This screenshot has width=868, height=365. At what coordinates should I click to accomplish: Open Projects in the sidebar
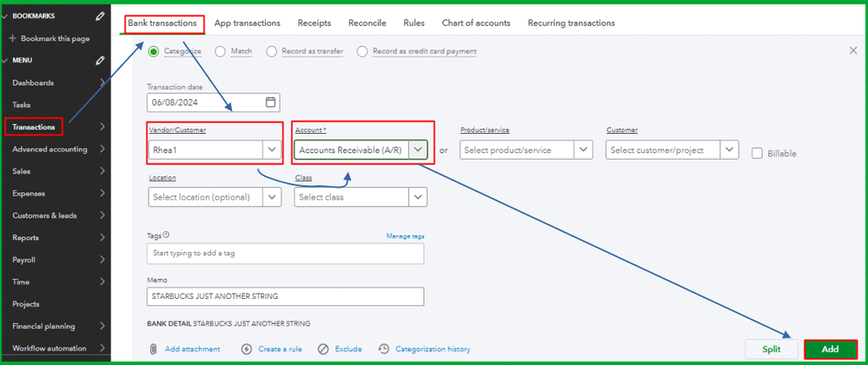pos(26,304)
